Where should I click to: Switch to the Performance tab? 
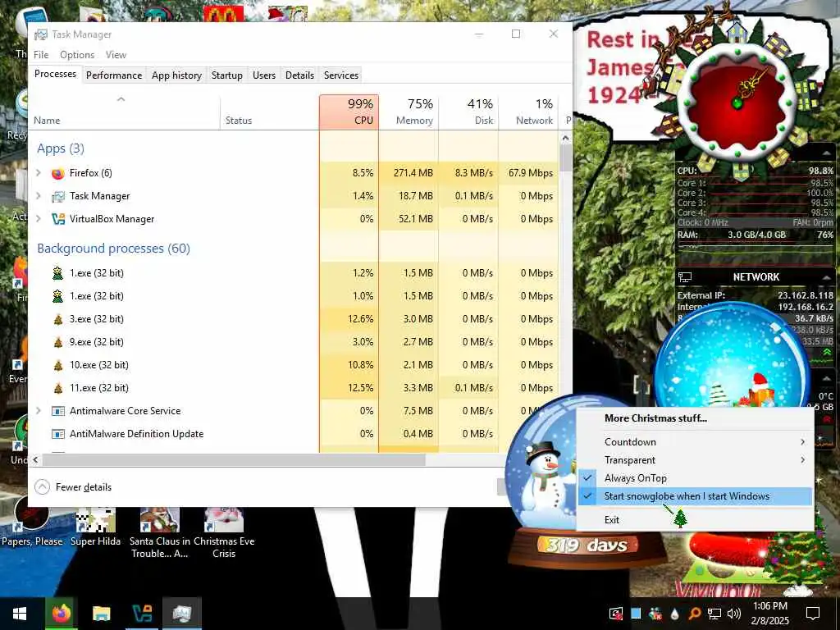tap(114, 75)
